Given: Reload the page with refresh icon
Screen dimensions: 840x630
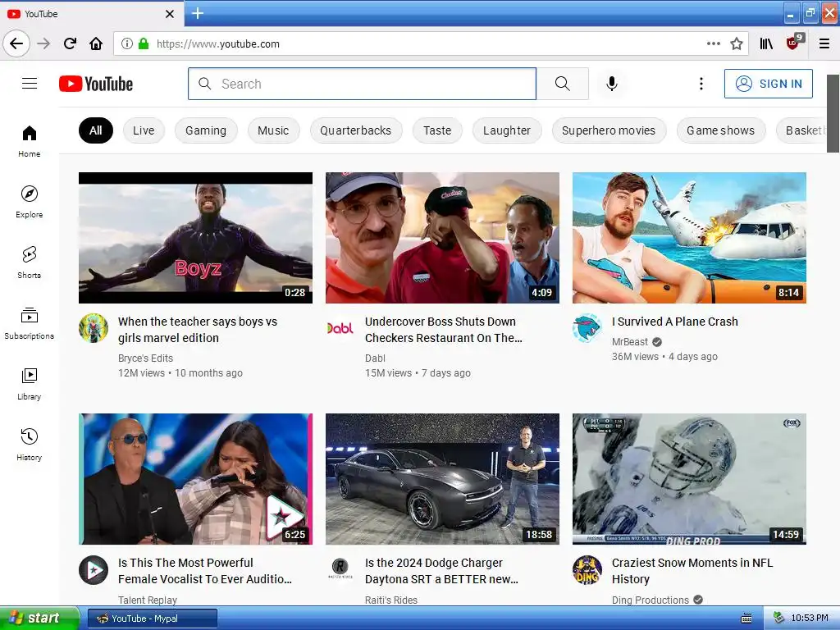Looking at the screenshot, I should [70, 43].
